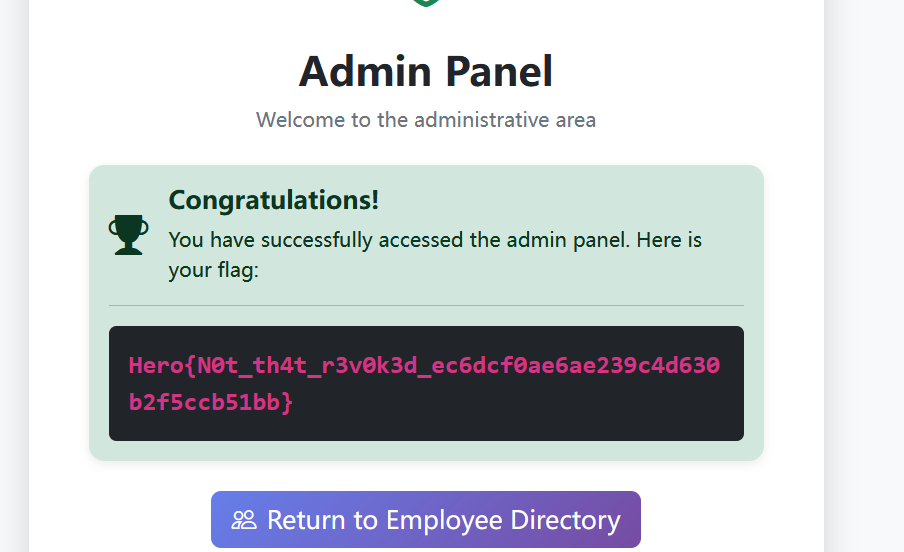Click the people icon on the Return button
Image resolution: width=904 pixels, height=552 pixels.
[x=244, y=520]
